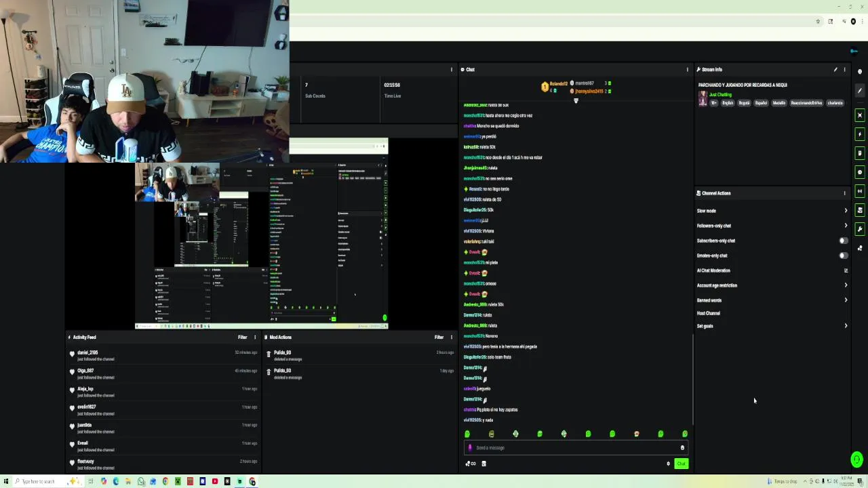Click the broadcast signal icon in right sidebar
Viewport: 868px width, 488px height.
860,191
